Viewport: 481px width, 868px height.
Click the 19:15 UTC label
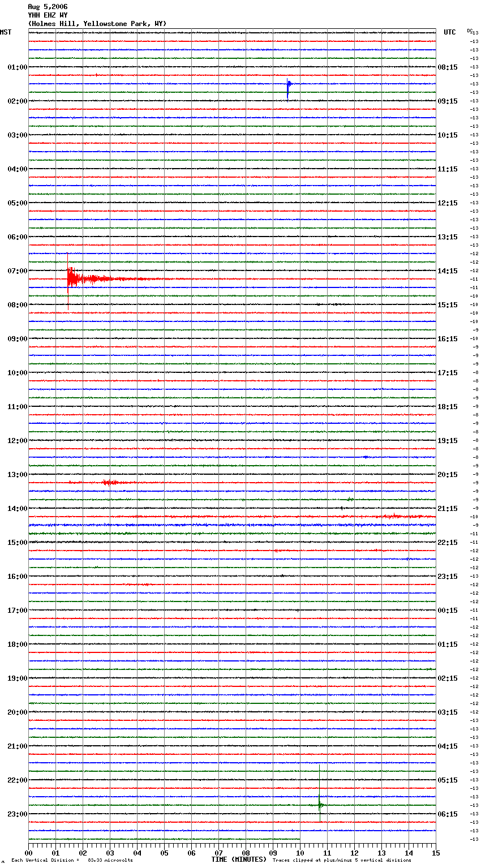(448, 441)
